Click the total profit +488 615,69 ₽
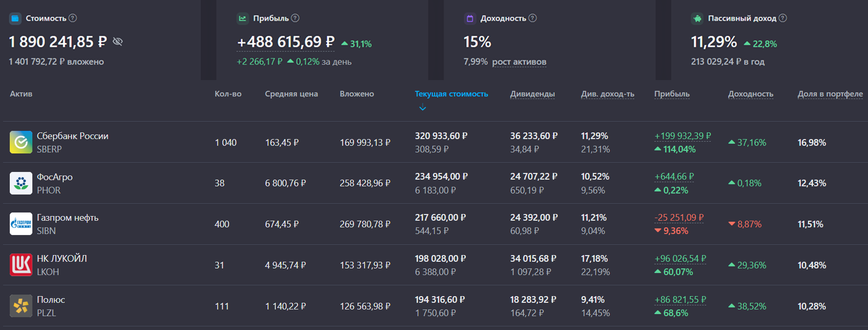 [x=286, y=42]
